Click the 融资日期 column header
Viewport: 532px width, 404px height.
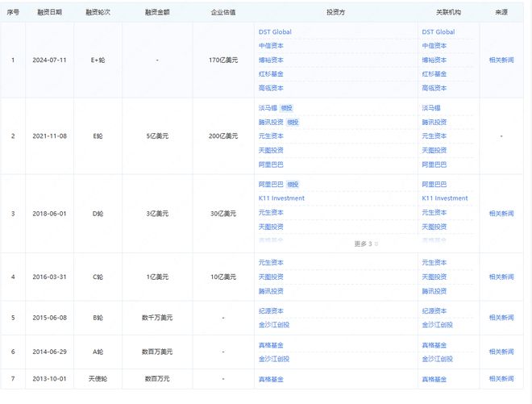click(x=49, y=12)
